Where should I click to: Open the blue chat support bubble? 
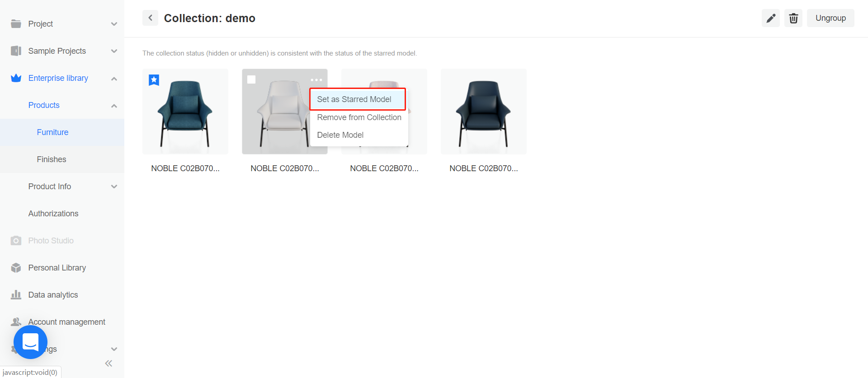tap(30, 342)
